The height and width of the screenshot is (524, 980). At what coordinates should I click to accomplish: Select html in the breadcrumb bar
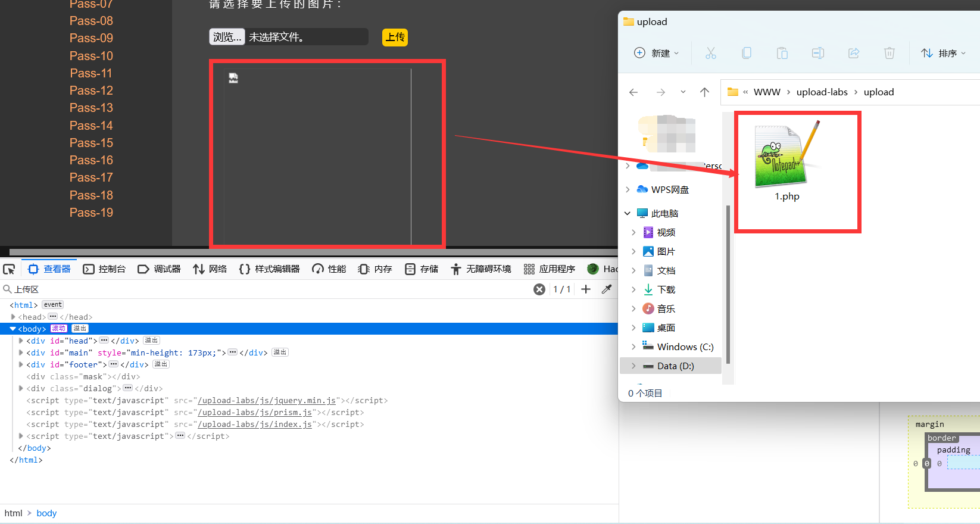click(13, 513)
